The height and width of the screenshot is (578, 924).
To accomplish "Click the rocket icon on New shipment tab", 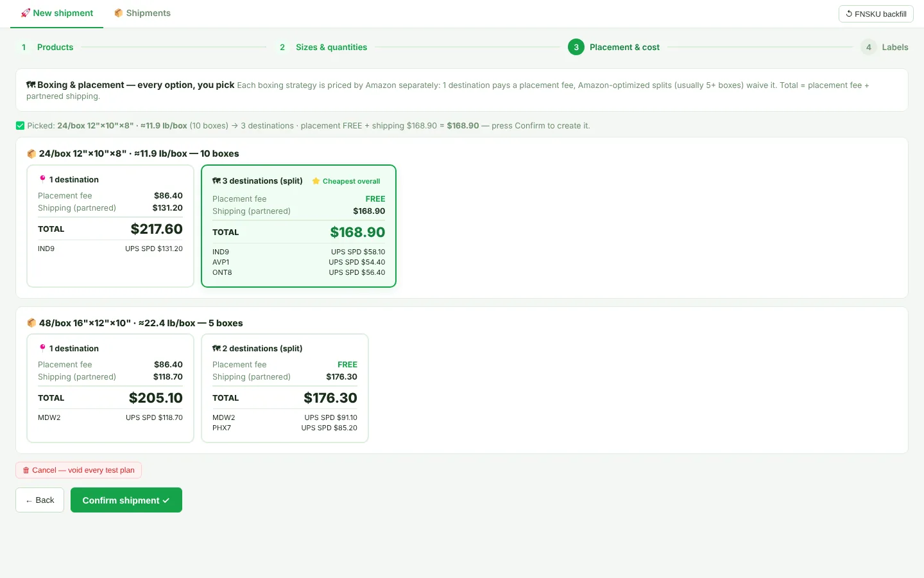I will pos(26,13).
